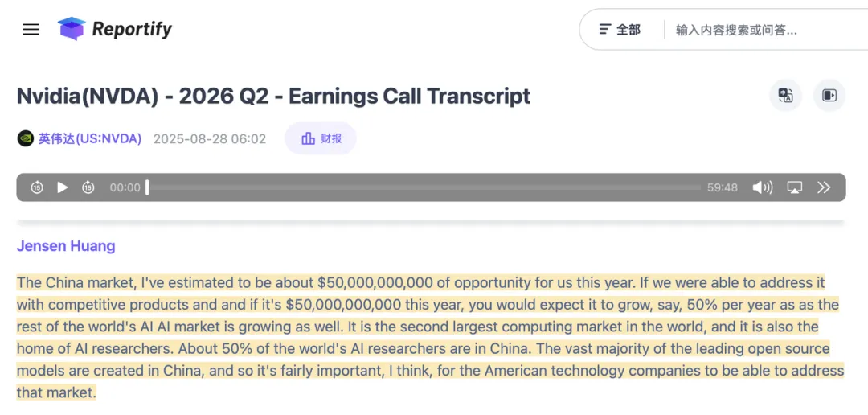Play the earnings call audio
This screenshot has height=415, width=868.
point(63,187)
